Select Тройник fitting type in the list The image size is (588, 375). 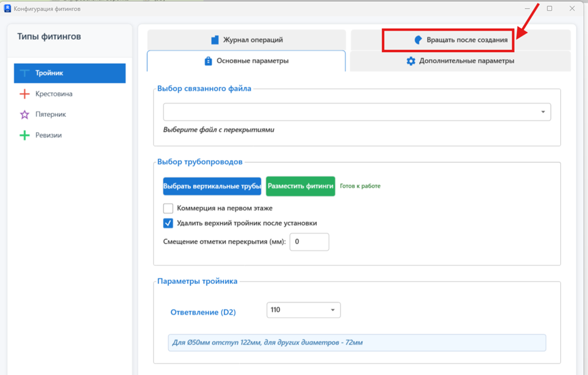70,73
